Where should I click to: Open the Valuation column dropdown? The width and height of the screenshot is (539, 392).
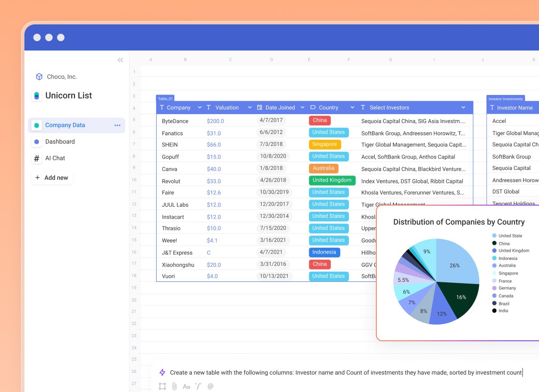point(249,107)
